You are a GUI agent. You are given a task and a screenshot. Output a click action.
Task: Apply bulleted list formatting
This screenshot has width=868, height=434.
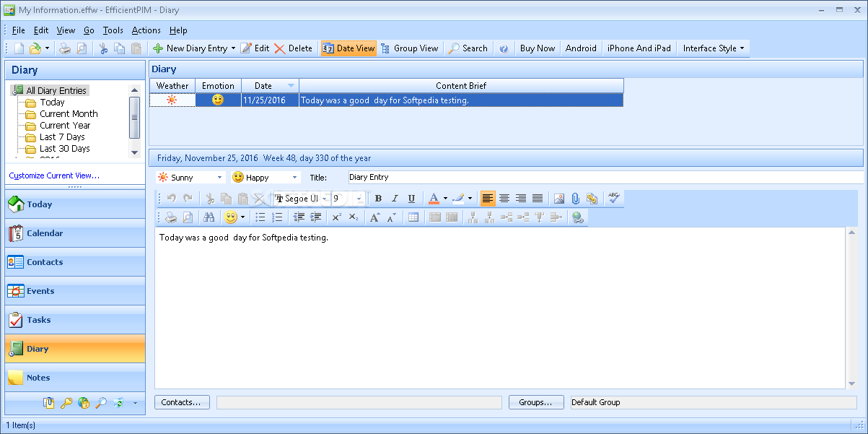pyautogui.click(x=260, y=217)
